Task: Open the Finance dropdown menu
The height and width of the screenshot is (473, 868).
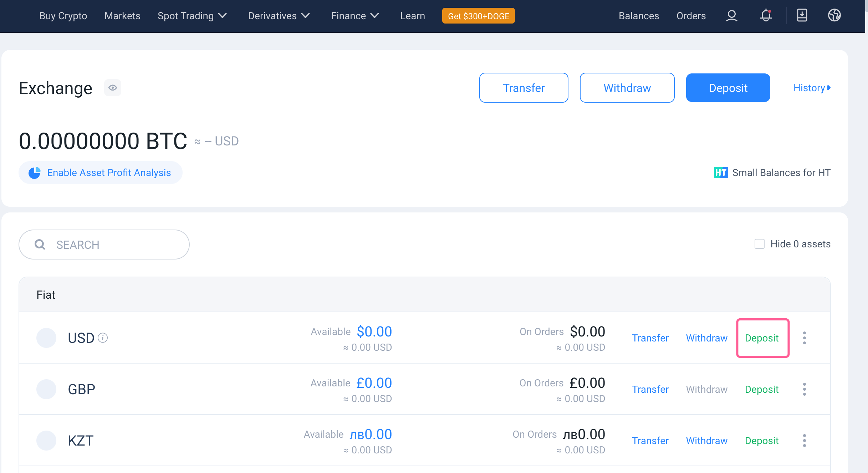Action: point(354,16)
